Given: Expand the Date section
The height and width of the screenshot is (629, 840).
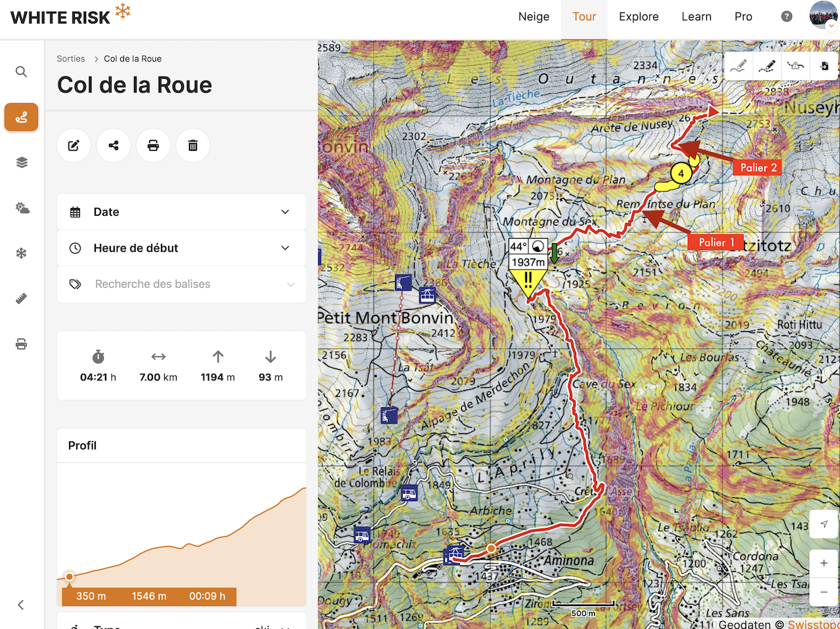Looking at the screenshot, I should (181, 212).
